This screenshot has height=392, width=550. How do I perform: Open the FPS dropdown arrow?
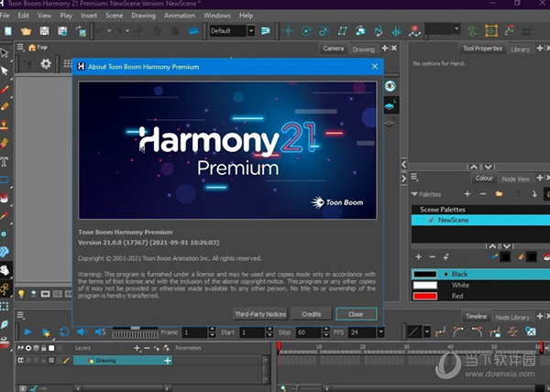380,332
